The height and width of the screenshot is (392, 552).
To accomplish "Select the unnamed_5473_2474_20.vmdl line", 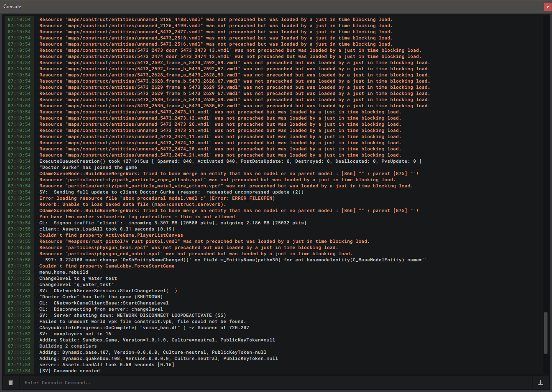I will coord(221,149).
